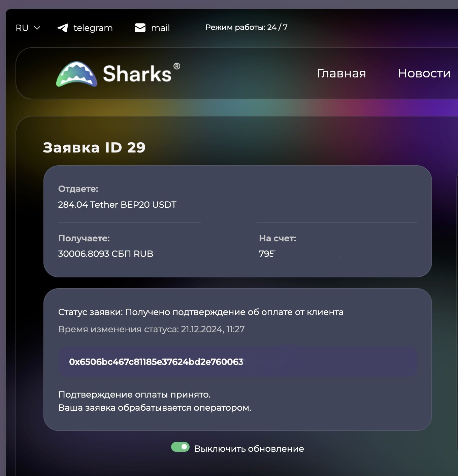
Task: Click the mail envelope icon
Action: tap(140, 28)
